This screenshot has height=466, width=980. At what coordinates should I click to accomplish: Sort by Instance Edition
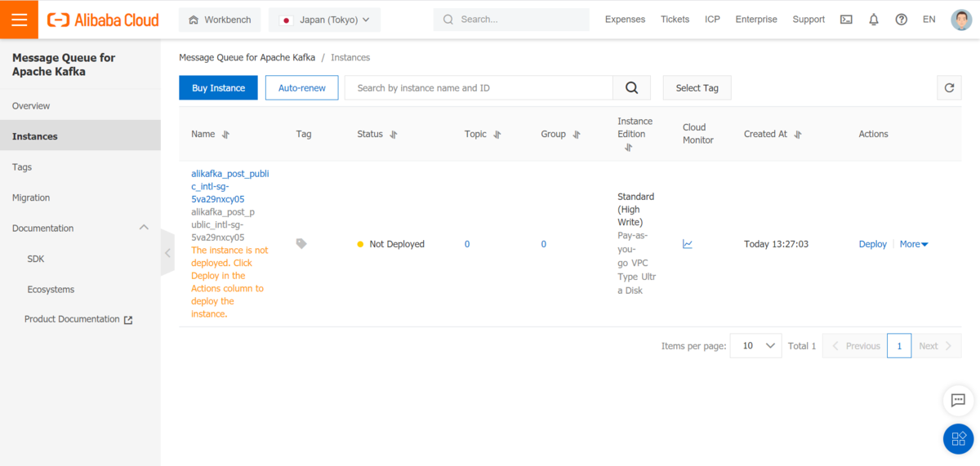click(x=628, y=148)
